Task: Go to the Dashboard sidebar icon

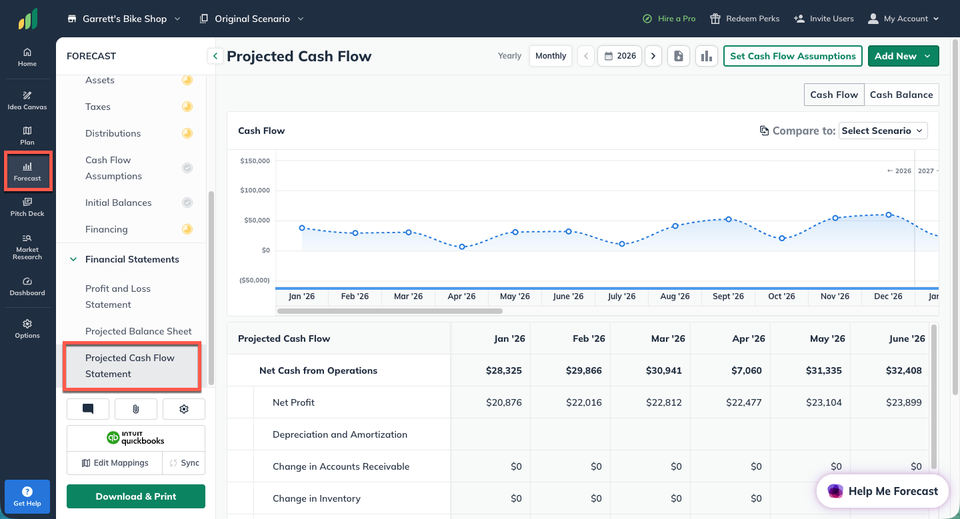Action: coord(27,286)
